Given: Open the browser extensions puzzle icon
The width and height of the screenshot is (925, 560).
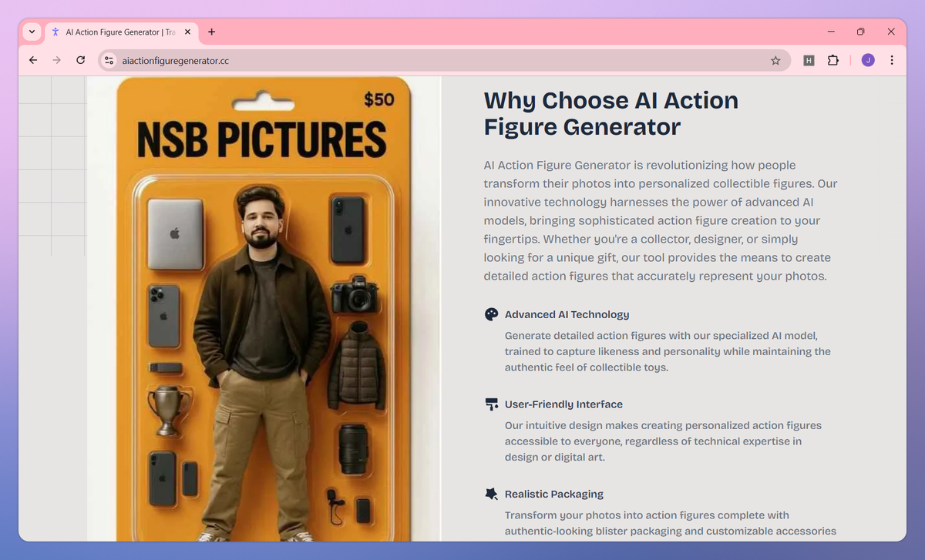Looking at the screenshot, I should pyautogui.click(x=833, y=60).
